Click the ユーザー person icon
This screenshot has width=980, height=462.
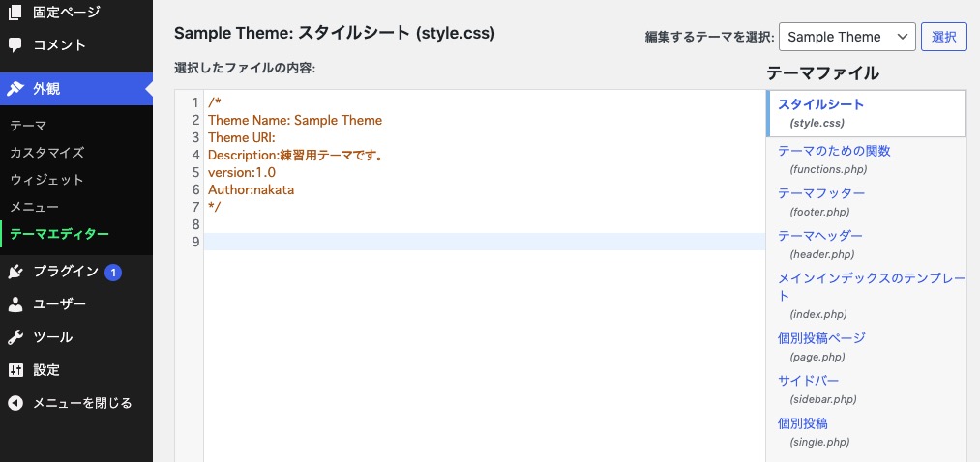coord(15,304)
